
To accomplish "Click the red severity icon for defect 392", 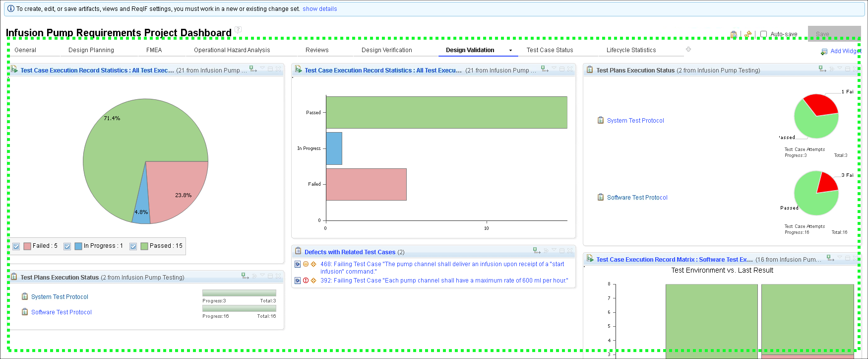I will 306,281.
